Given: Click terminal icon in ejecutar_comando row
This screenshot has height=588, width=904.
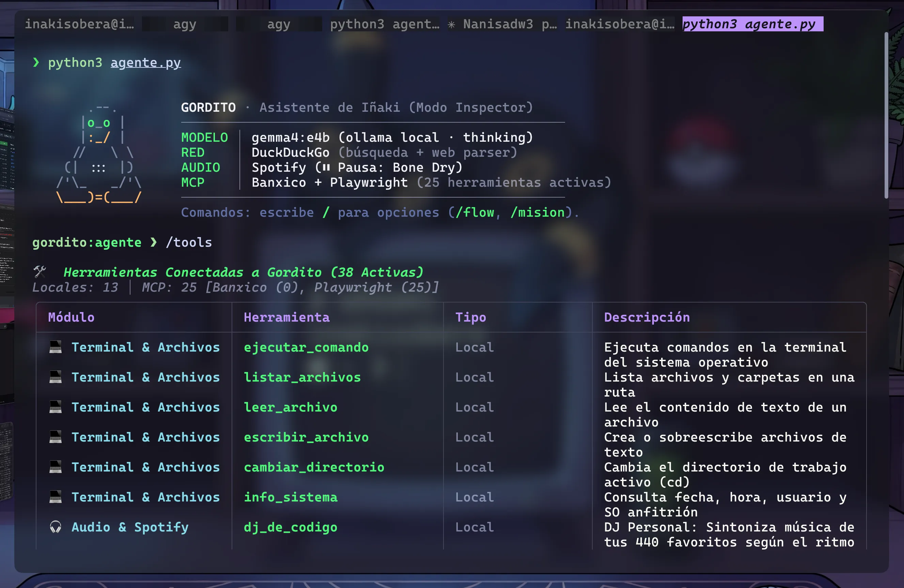Looking at the screenshot, I should (56, 347).
